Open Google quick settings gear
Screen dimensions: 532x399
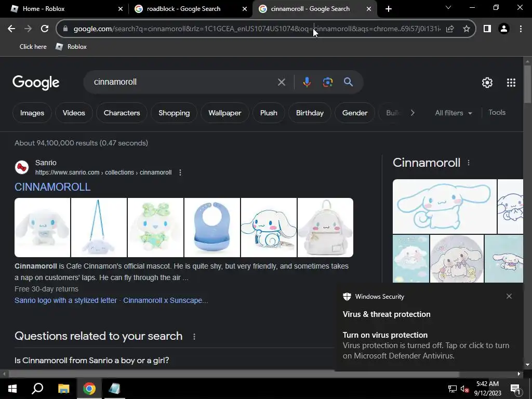(487, 83)
